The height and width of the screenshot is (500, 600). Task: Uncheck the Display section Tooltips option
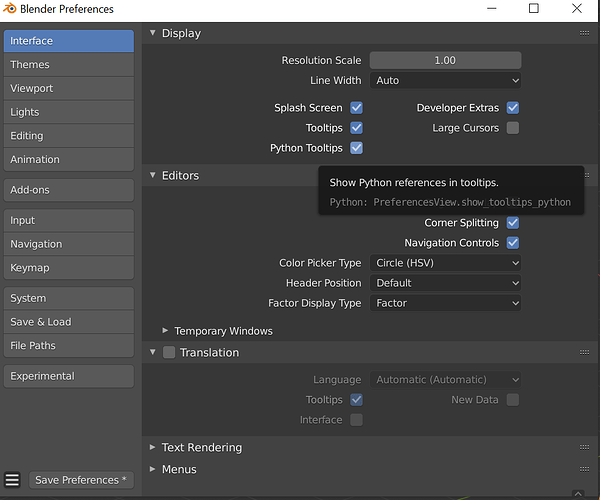[x=356, y=128]
